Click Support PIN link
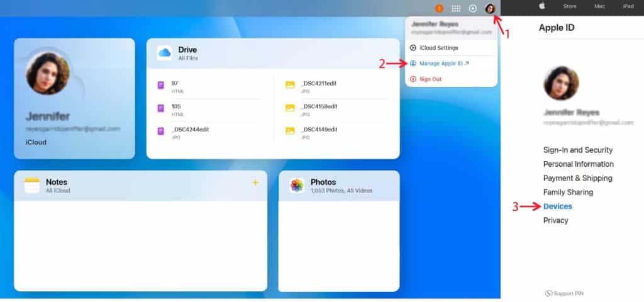The width and height of the screenshot is (644, 302). (564, 293)
